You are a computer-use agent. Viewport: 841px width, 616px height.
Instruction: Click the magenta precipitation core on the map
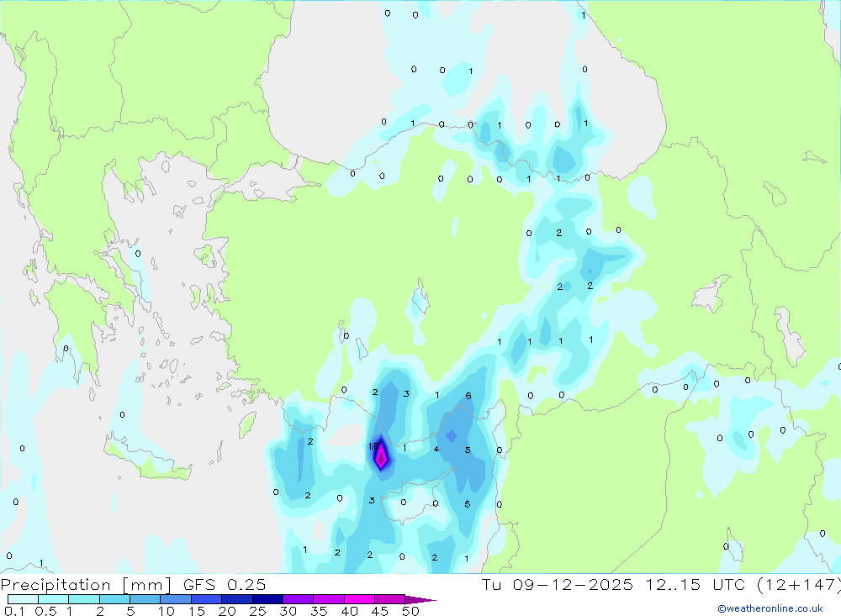coord(381,457)
